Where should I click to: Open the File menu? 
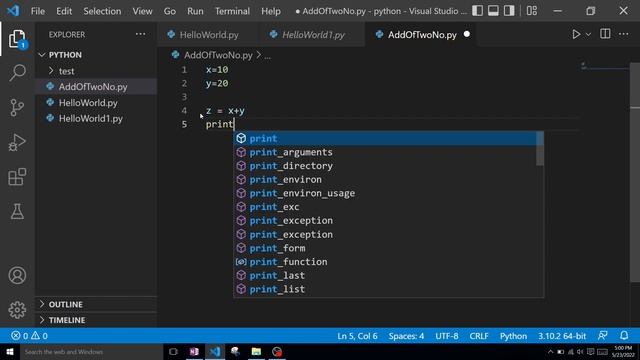coord(38,11)
